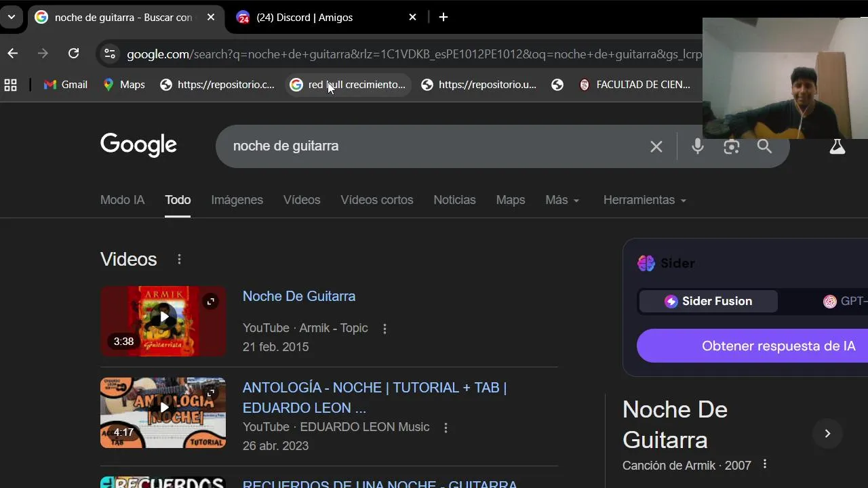Select the Sider Fusion model

click(708, 301)
